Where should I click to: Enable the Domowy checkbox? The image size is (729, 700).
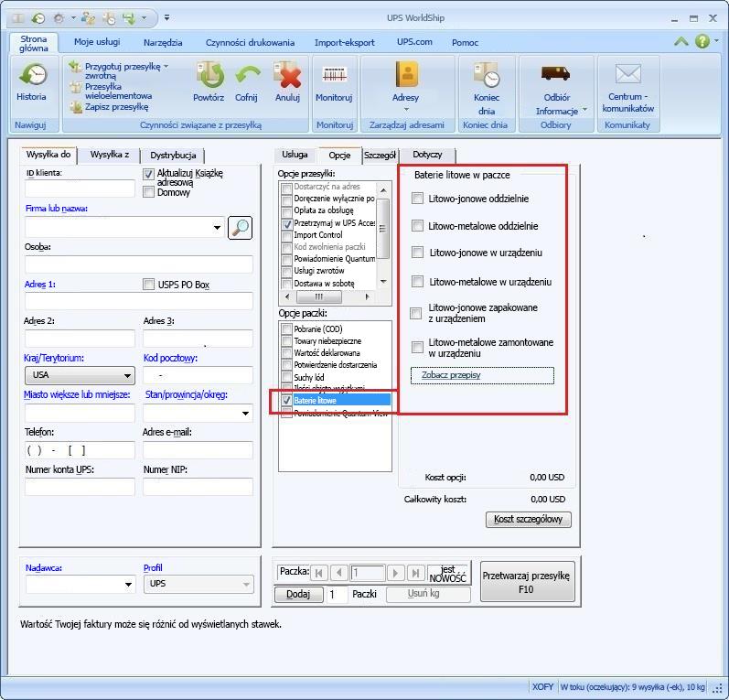[x=148, y=191]
